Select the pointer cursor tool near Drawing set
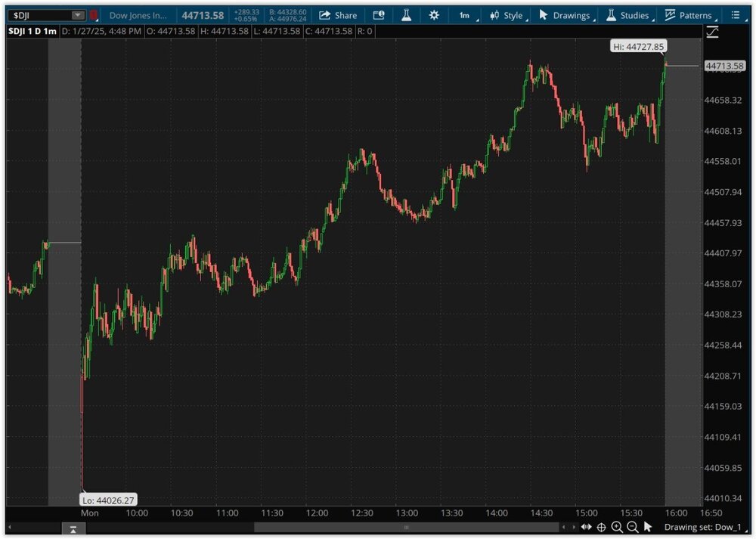 click(648, 527)
